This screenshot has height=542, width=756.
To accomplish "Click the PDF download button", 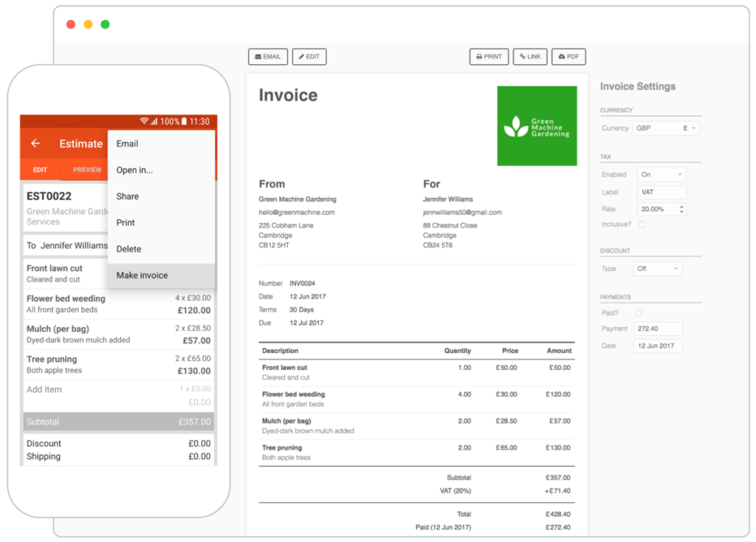I will (568, 56).
